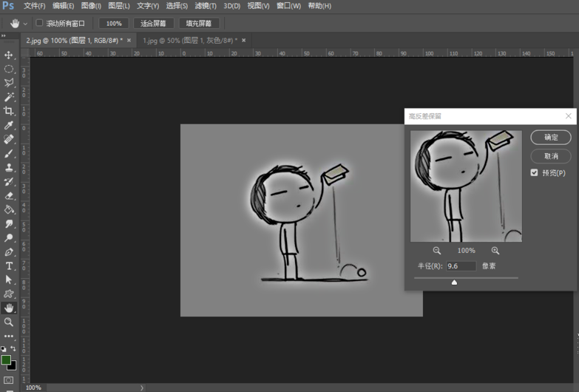This screenshot has width=579, height=392.
Task: Select the Eraser tool
Action: coord(9,196)
